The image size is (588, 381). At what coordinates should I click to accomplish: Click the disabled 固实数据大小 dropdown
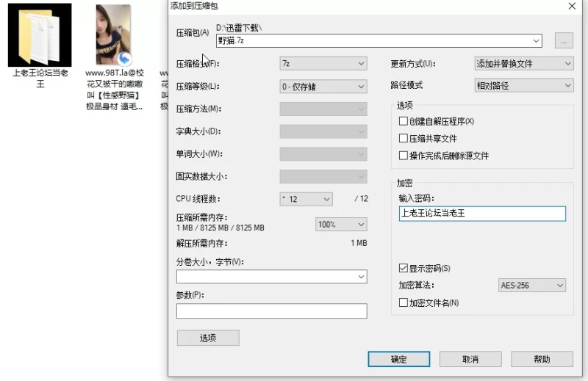pos(323,176)
